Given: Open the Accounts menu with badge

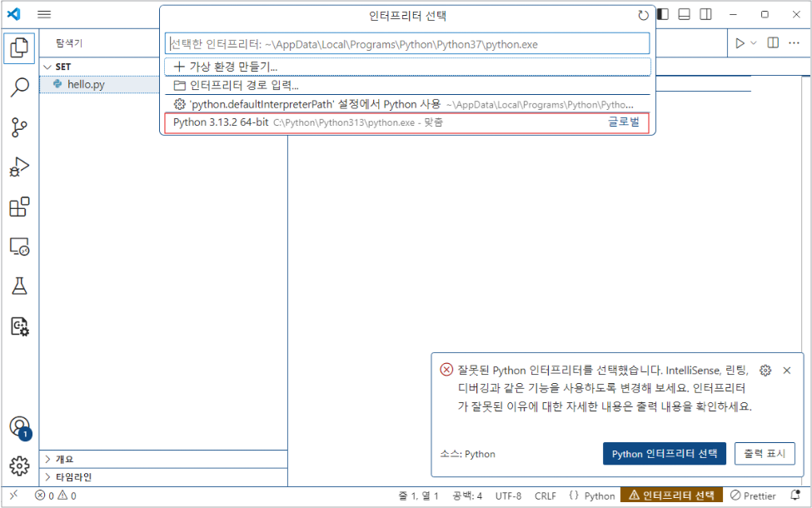Looking at the screenshot, I should click(20, 428).
